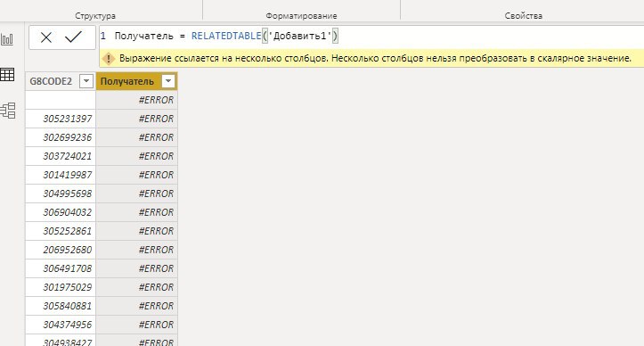Select cell 301419987
The image size is (644, 346).
(x=61, y=175)
